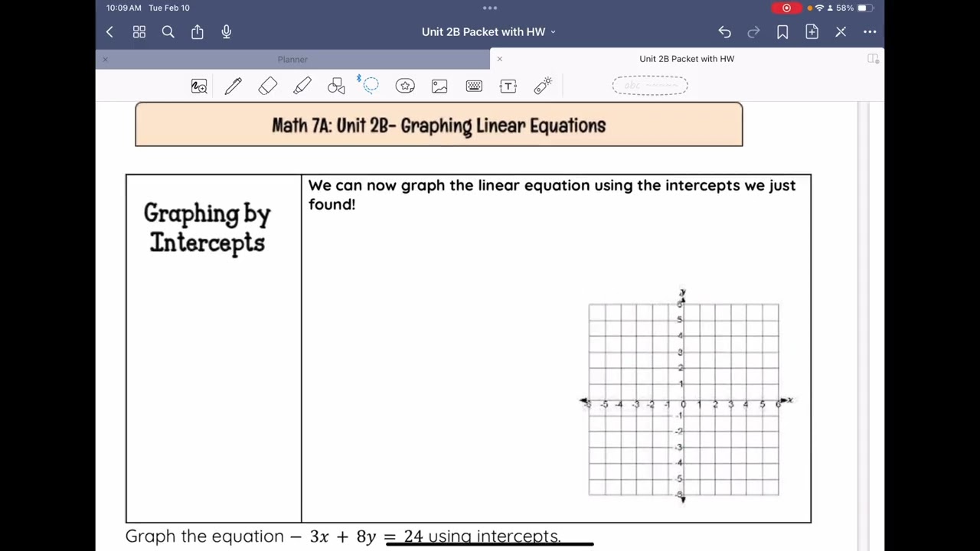Open split view icon on tab bar
This screenshot has height=551, width=980.
873,59
